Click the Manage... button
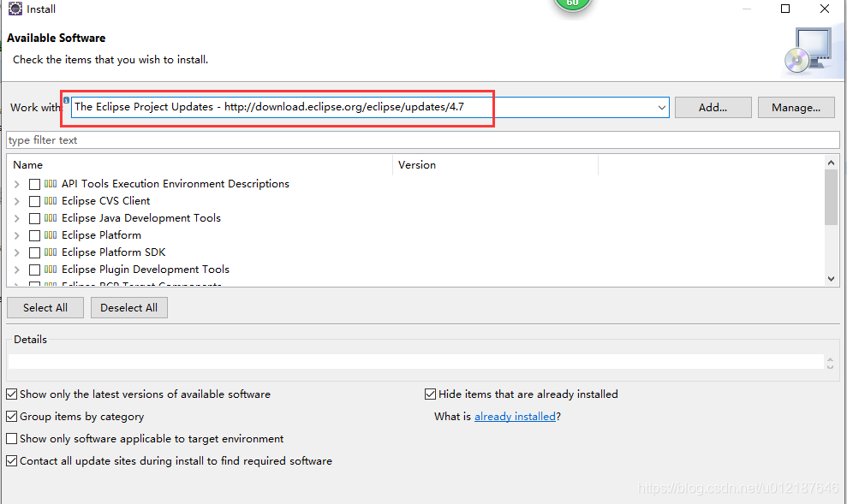This screenshot has width=847, height=504. [796, 107]
